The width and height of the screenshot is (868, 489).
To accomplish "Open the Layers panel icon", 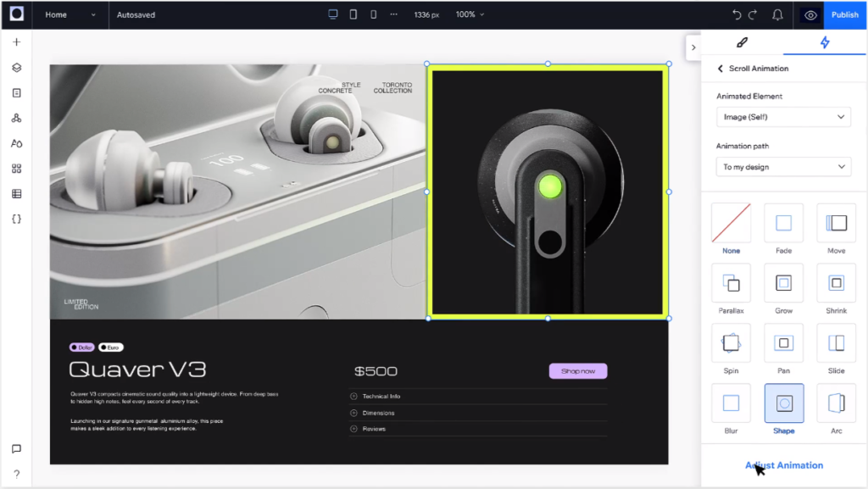I will (15, 67).
